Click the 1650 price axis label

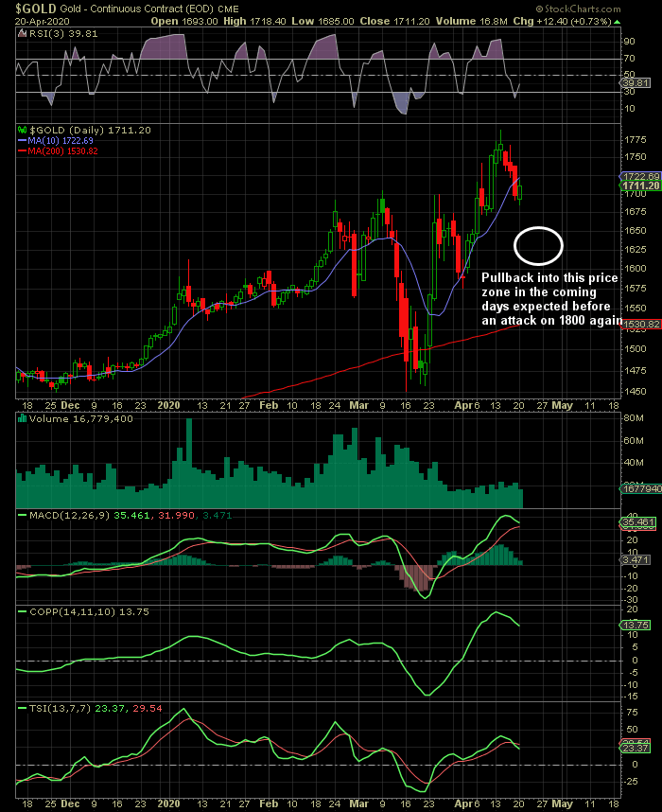coord(636,231)
